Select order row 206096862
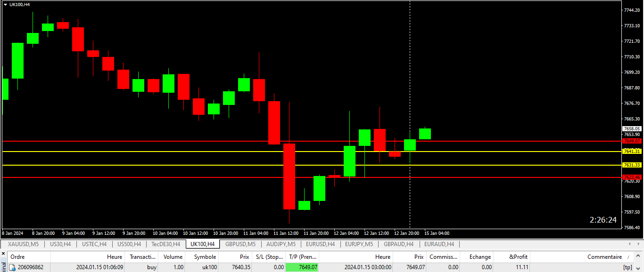644x272 pixels. pos(321,267)
